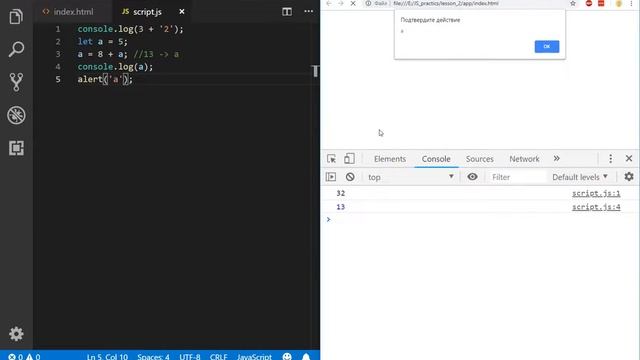The image size is (640, 360).
Task: Open Source Control branch icon
Action: [16, 82]
